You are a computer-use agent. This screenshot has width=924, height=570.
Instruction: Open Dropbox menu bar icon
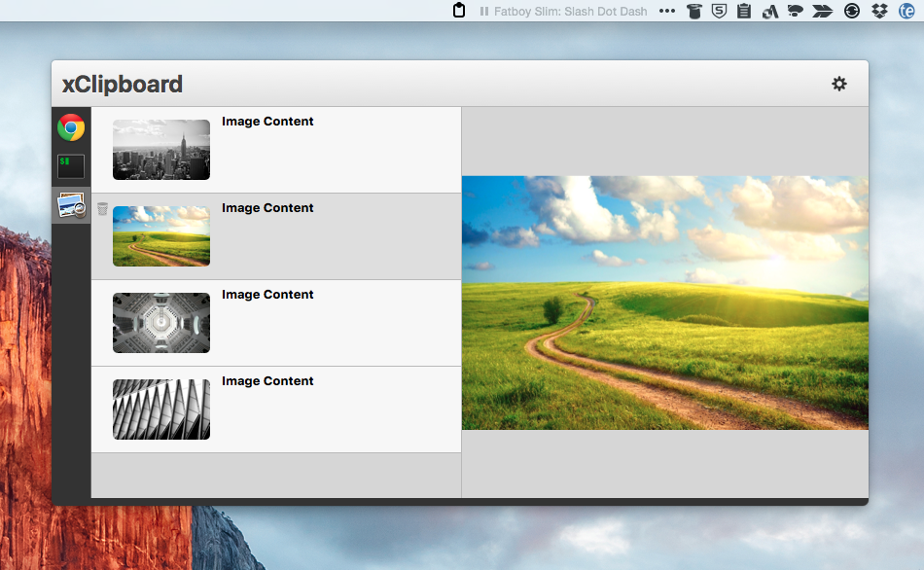879,12
